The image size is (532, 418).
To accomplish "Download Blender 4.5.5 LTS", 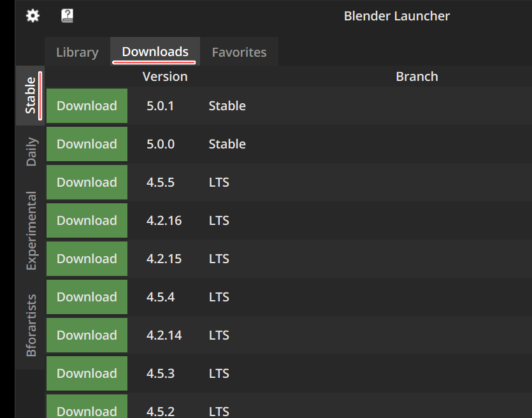I will (x=87, y=182).
